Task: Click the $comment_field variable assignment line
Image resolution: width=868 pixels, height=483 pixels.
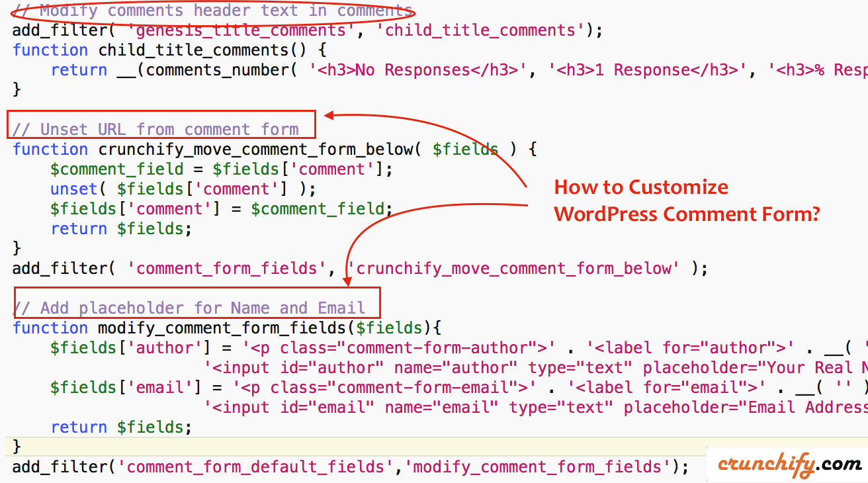Action: [117, 169]
